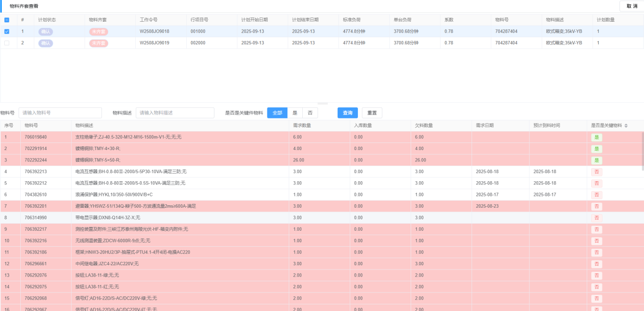Click the 确认 status tag in row 1
This screenshot has width=644, height=311.
46,32
